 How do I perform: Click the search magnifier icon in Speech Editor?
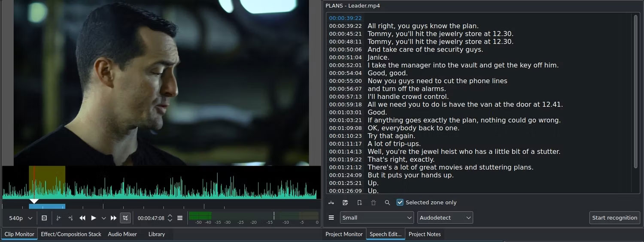[387, 203]
